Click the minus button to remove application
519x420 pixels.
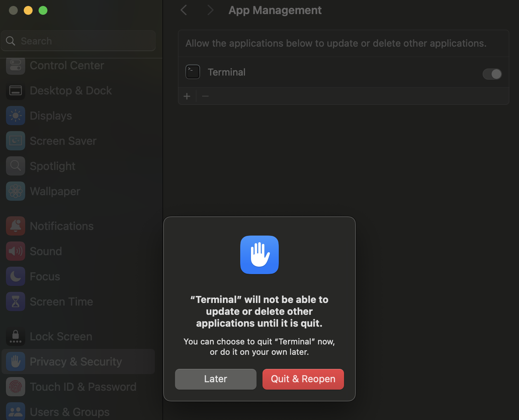(x=205, y=96)
